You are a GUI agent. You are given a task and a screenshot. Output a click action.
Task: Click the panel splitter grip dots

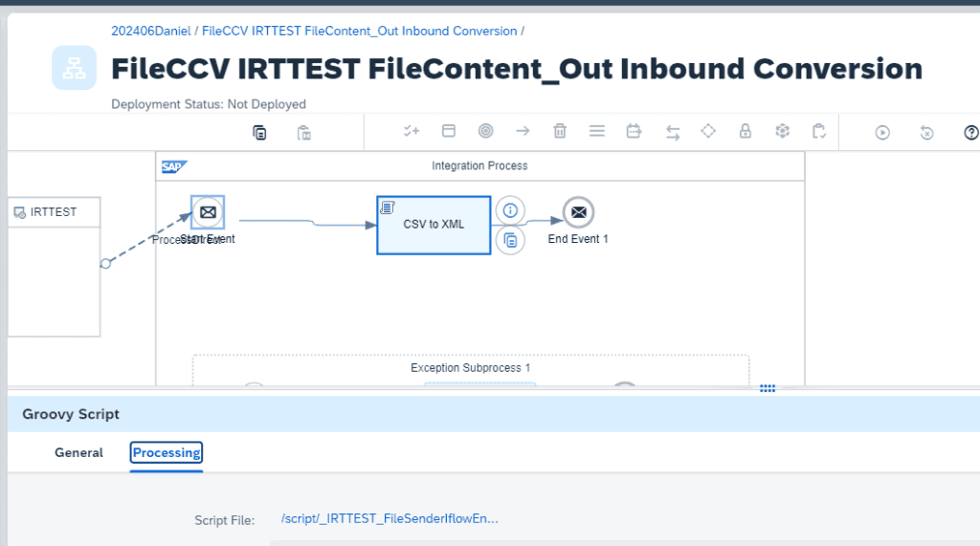click(x=768, y=388)
